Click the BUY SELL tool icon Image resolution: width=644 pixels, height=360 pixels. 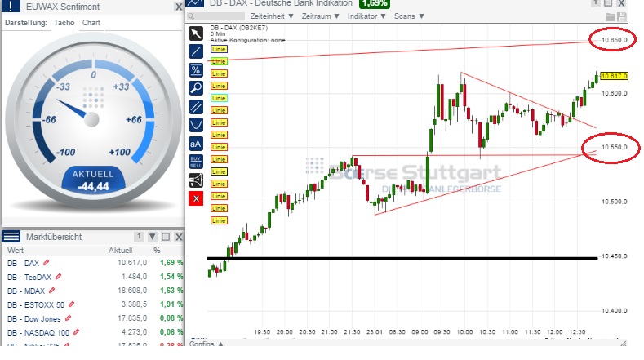(x=196, y=162)
